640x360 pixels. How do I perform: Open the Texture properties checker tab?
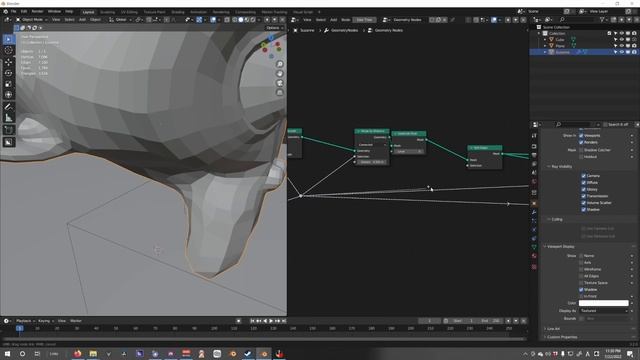click(x=534, y=267)
